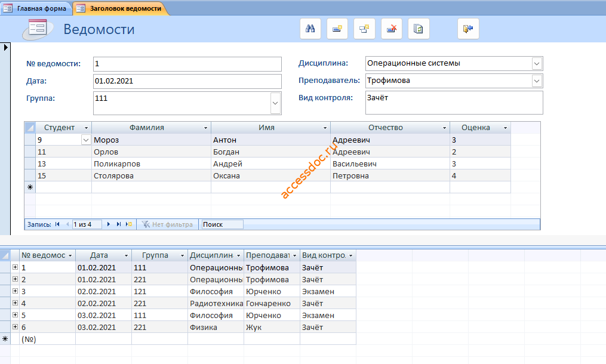Open the Find record (binoculars) tool
606x364 pixels.
(x=310, y=29)
